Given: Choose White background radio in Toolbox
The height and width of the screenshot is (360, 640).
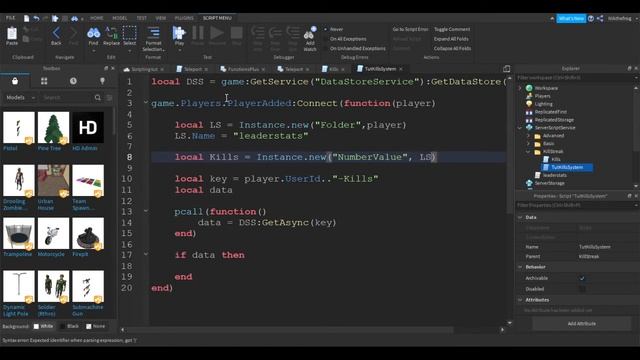Looking at the screenshot, I should coord(36,326).
